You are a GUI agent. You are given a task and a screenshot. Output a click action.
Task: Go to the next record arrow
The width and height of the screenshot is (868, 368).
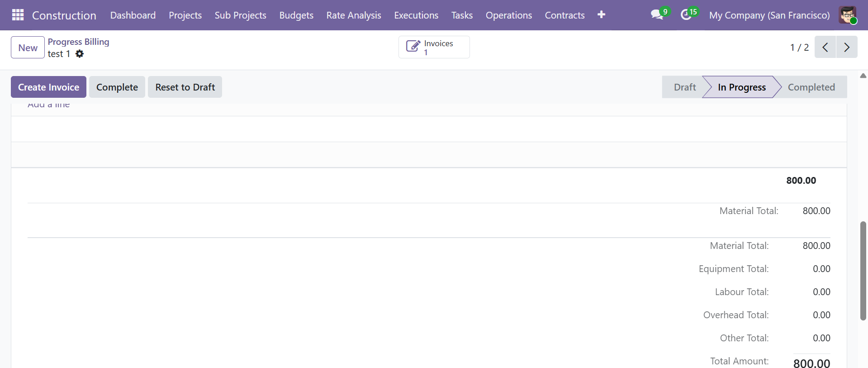pyautogui.click(x=847, y=47)
